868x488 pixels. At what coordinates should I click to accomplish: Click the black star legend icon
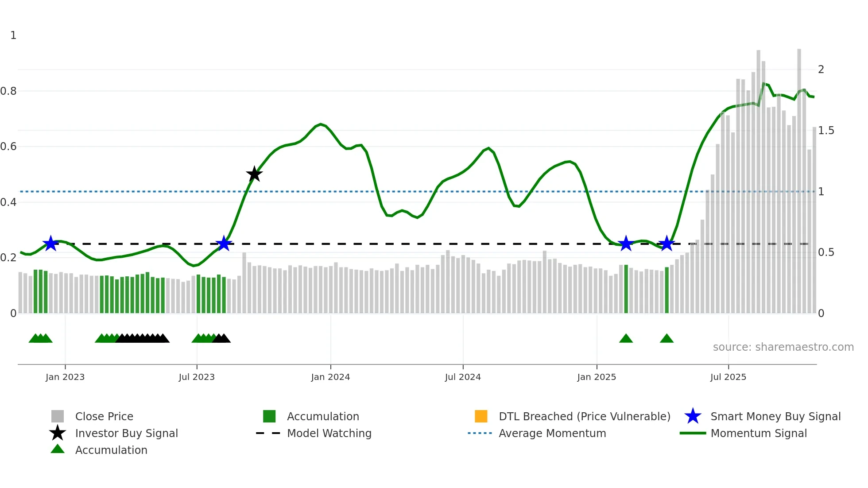58,433
